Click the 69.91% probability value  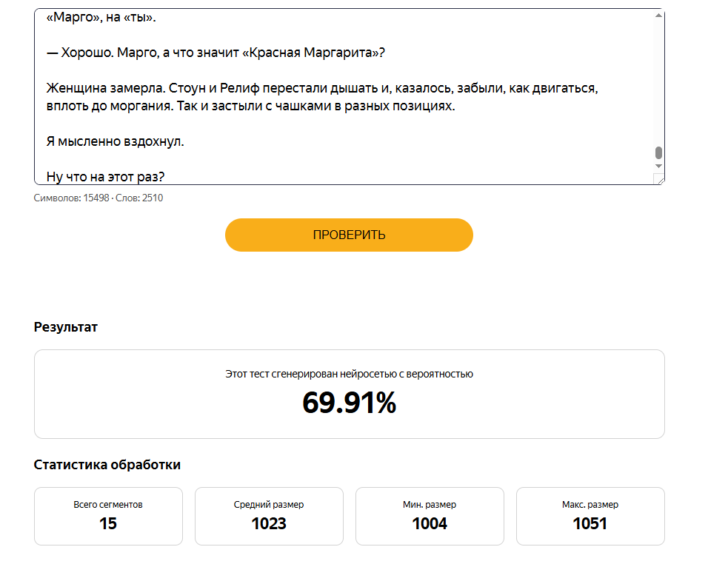349,403
